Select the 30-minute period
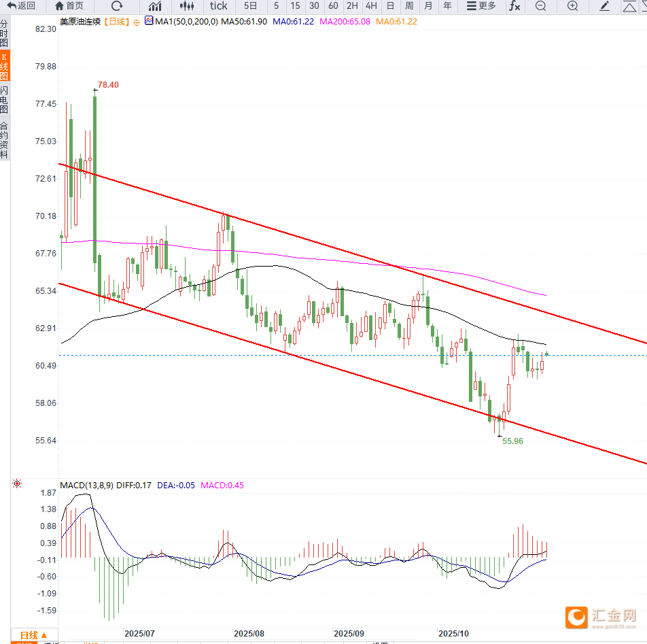Viewport: 647px width, 644px height. click(314, 5)
